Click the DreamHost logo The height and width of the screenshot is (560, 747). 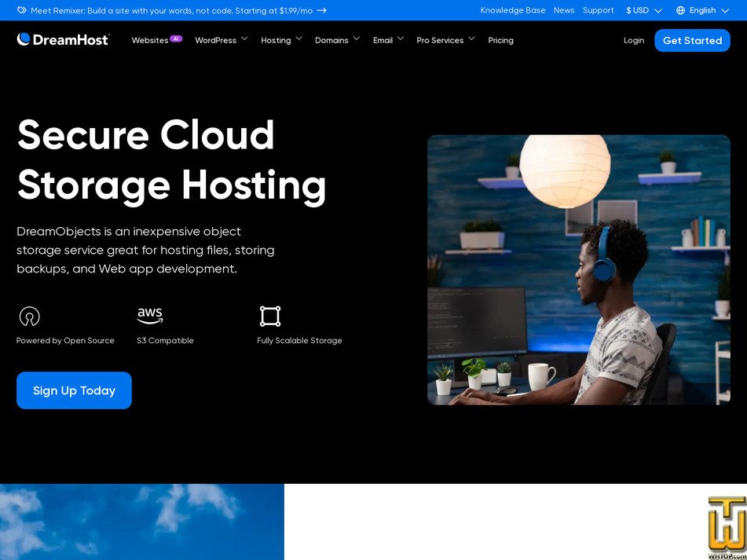63,39
